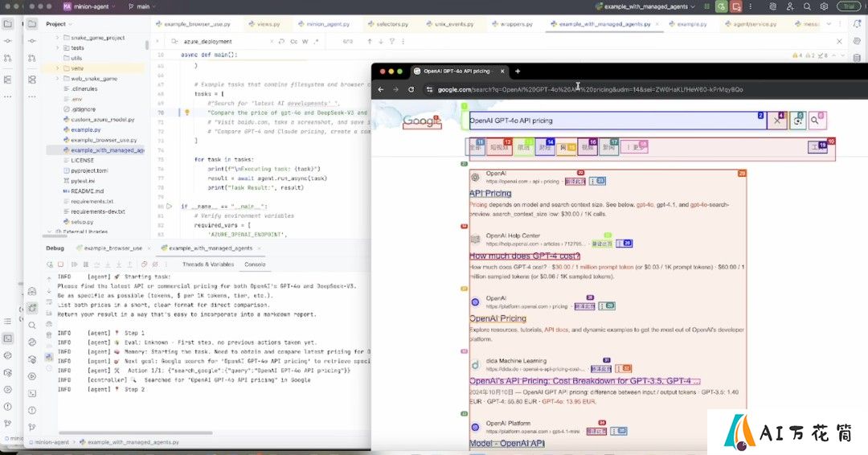Click Resume Program icon in Debug toolbar
868x455 pixels.
click(x=74, y=264)
